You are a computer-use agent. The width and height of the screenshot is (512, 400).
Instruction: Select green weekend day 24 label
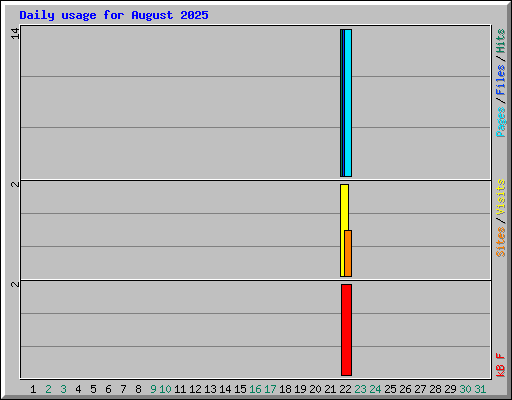coord(375,389)
